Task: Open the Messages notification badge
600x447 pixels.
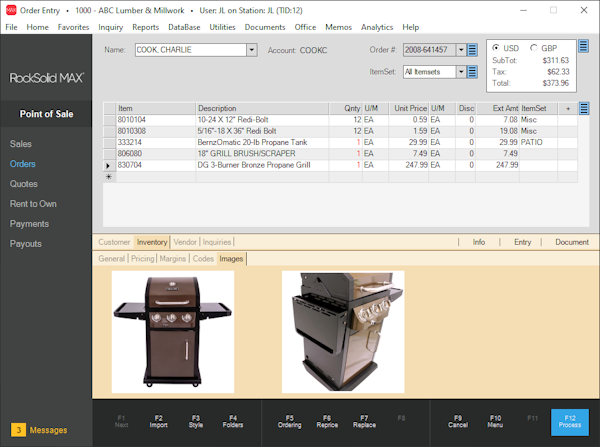Action: click(x=18, y=430)
